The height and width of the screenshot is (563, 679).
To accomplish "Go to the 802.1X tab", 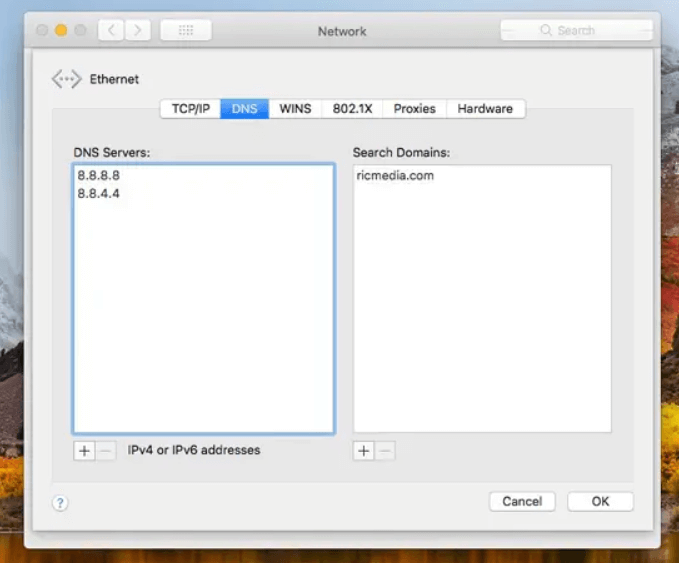I will point(352,109).
